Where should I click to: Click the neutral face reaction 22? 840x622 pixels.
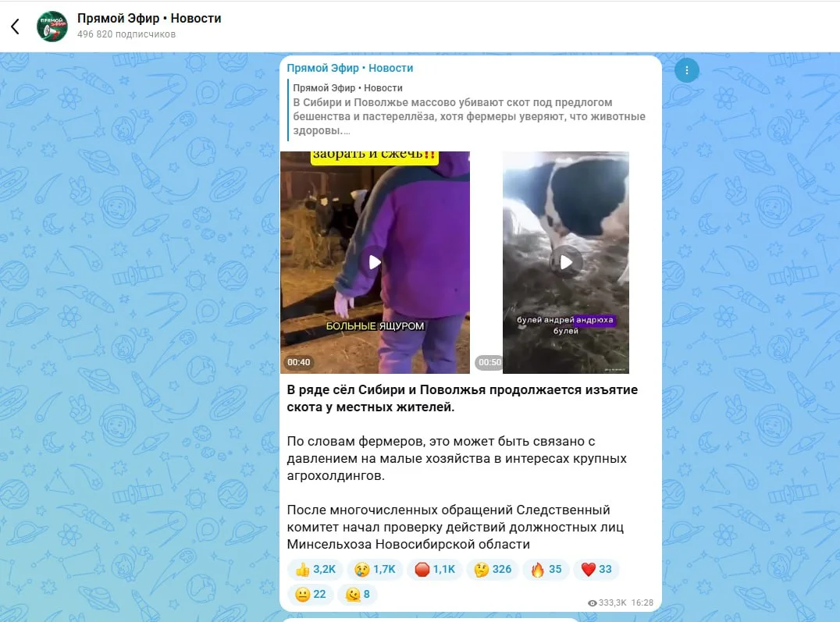tap(311, 594)
